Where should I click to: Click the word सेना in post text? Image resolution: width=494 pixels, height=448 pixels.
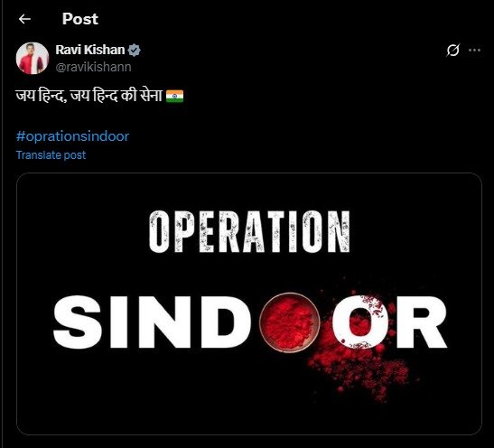pos(151,96)
